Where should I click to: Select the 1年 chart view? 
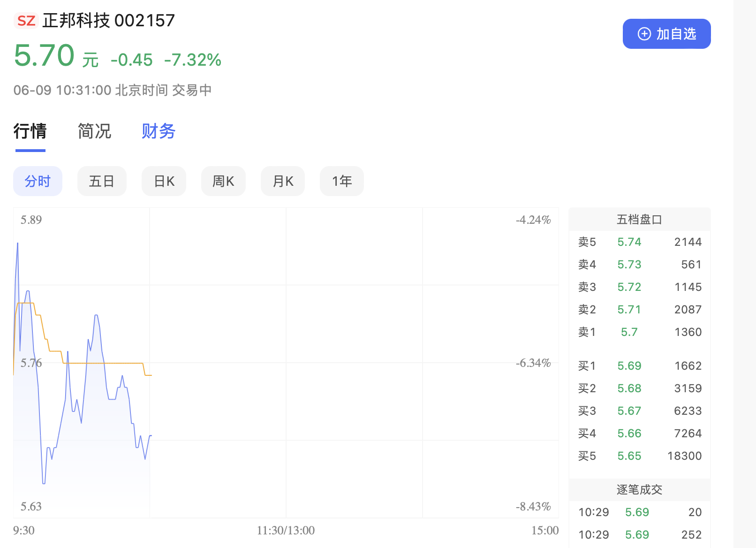coord(341,181)
